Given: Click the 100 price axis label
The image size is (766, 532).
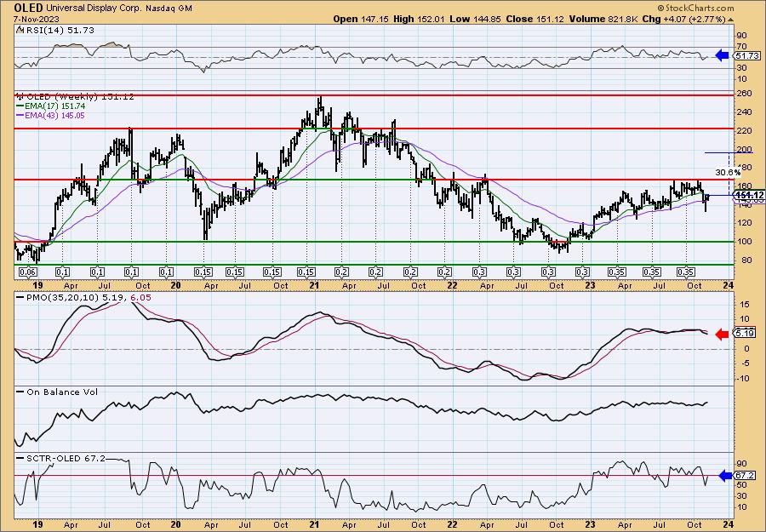Looking at the screenshot, I should pos(744,243).
